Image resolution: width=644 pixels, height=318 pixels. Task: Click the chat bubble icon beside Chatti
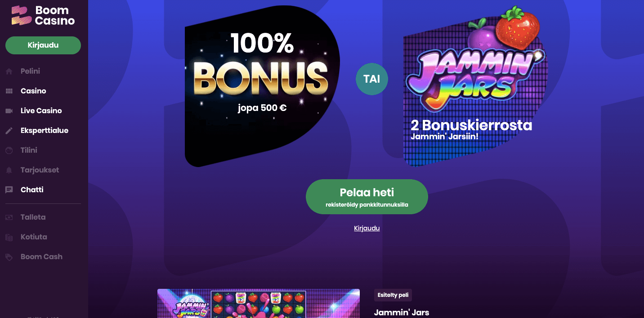coord(9,190)
